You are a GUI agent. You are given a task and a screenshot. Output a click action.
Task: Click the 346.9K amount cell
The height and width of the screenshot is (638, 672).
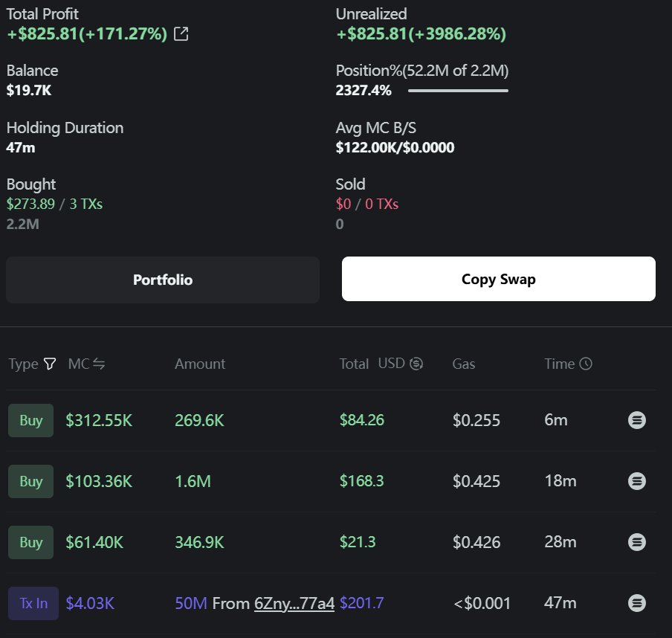pyautogui.click(x=199, y=542)
